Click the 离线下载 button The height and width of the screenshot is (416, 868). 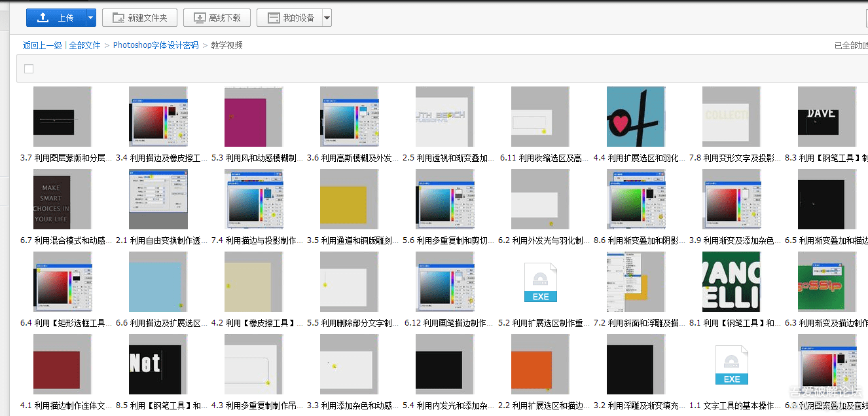217,18
